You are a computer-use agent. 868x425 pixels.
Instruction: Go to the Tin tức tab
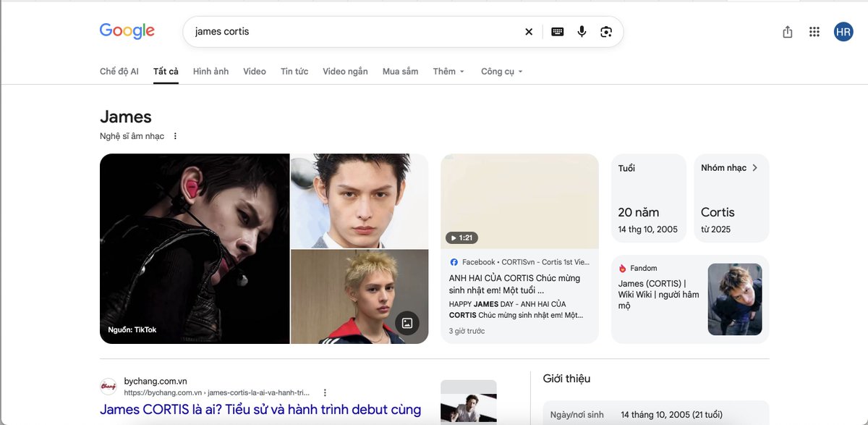[x=294, y=72]
